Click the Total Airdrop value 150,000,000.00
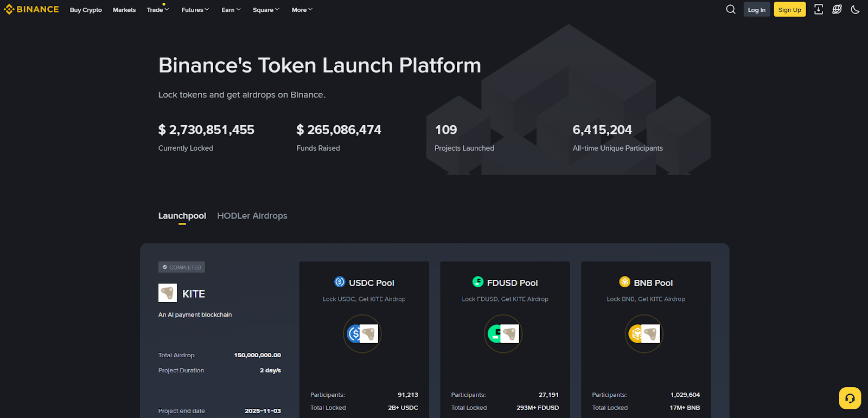This screenshot has height=418, width=868. (x=258, y=355)
